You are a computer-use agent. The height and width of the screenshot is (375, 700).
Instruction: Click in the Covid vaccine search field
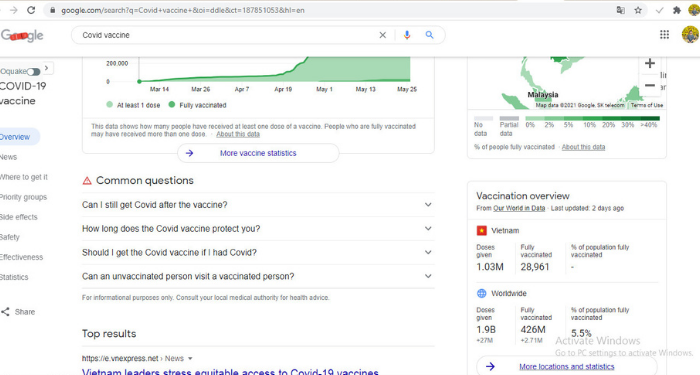(x=228, y=35)
